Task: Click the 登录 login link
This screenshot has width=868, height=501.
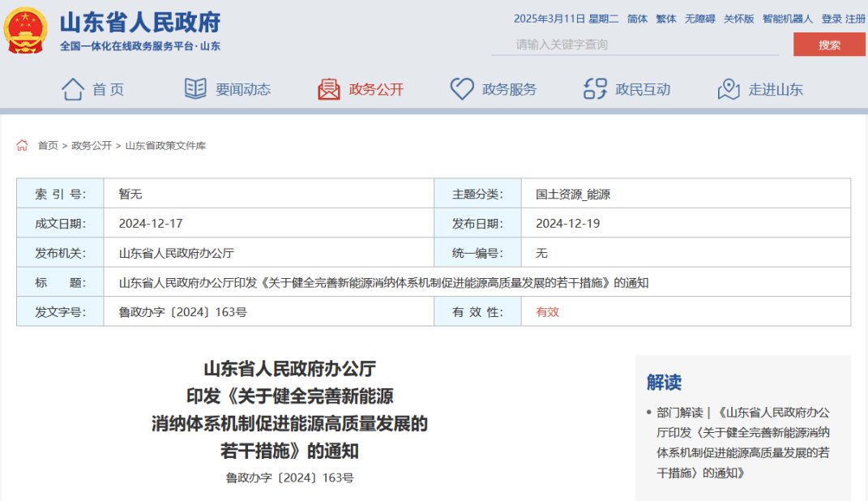Action: coord(832,19)
